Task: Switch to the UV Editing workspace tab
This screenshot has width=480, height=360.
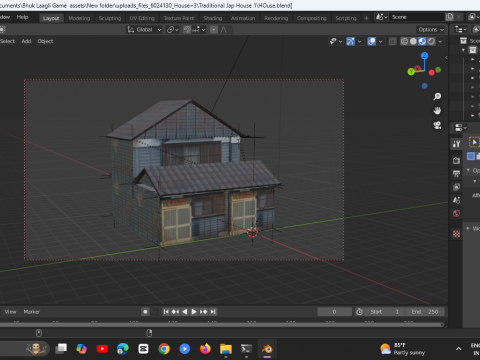Action: [142, 18]
